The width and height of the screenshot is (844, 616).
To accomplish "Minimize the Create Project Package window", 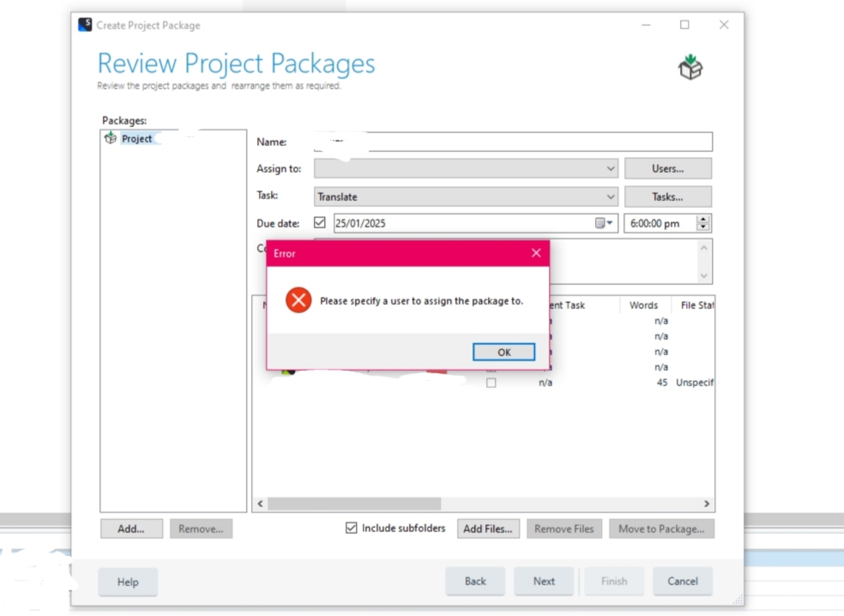I will pyautogui.click(x=646, y=25).
